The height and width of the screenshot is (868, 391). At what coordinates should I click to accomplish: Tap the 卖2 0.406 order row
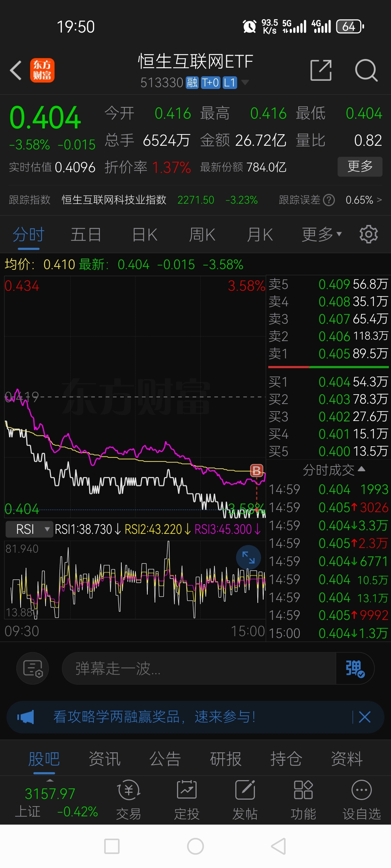[x=328, y=336]
